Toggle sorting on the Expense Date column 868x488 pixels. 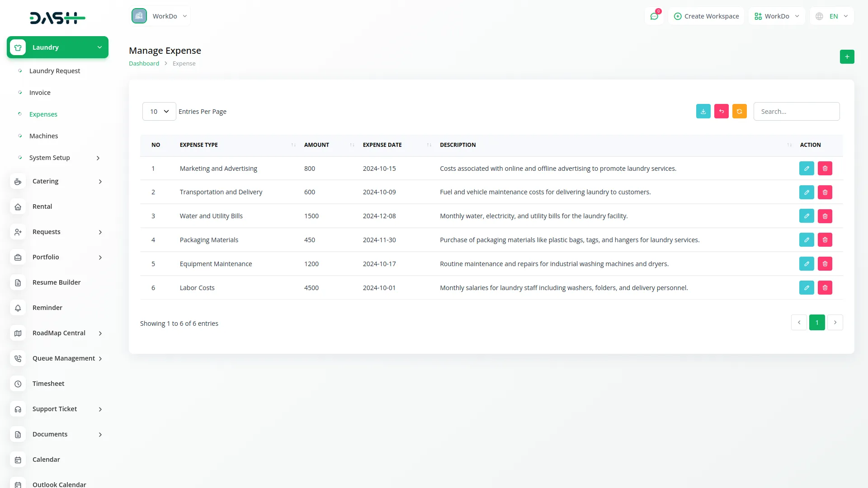pos(429,145)
